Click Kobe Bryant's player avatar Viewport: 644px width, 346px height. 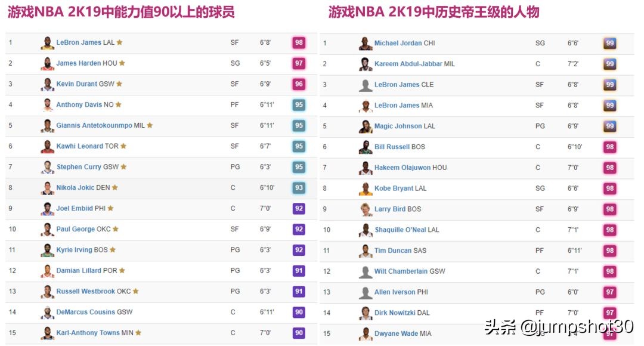pos(366,189)
